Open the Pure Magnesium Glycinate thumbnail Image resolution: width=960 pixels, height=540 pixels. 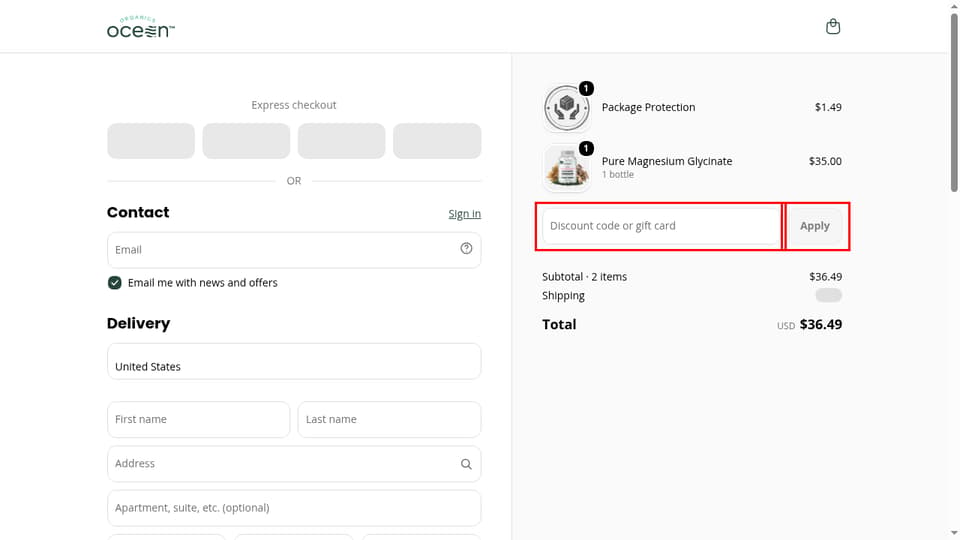pyautogui.click(x=567, y=167)
